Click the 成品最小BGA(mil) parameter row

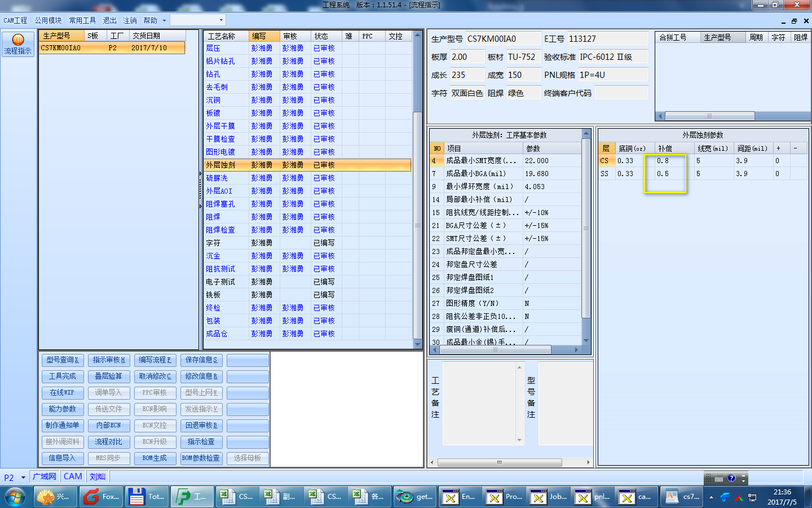tap(506, 174)
